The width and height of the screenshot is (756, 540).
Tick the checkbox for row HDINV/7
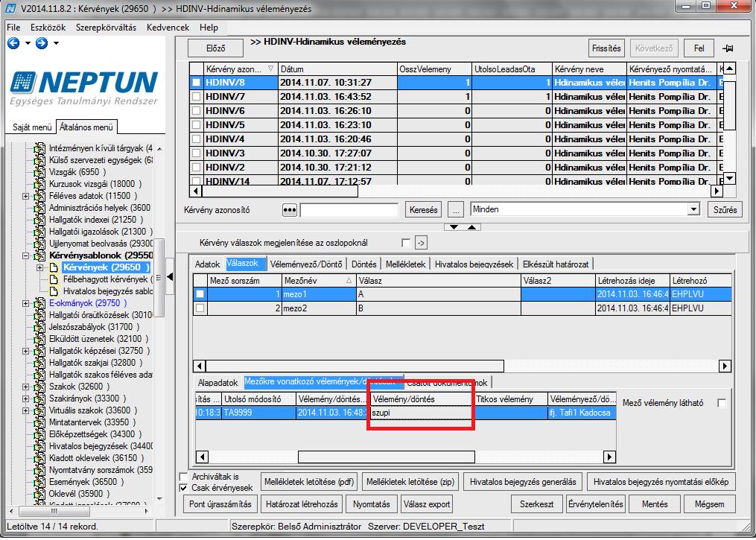pyautogui.click(x=196, y=97)
